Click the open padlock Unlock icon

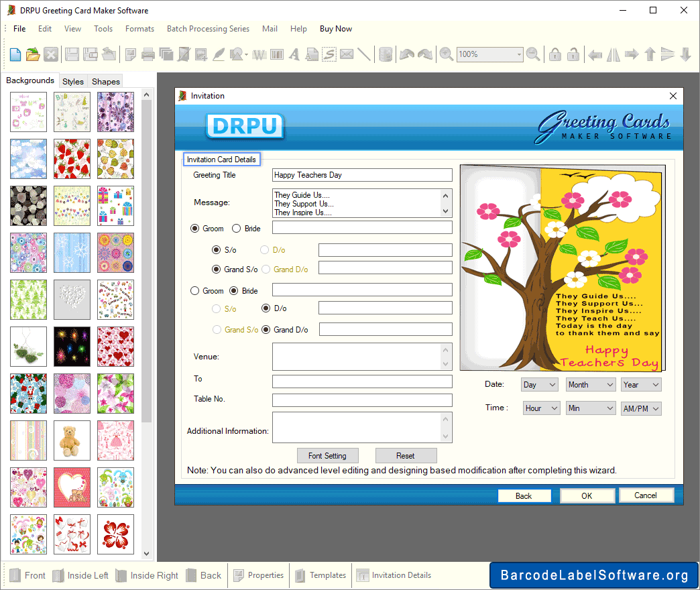[573, 54]
